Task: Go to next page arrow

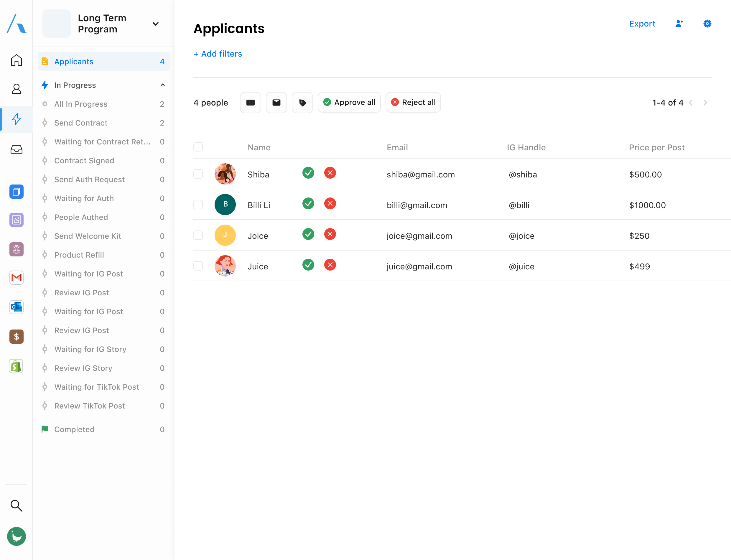Action: (705, 103)
